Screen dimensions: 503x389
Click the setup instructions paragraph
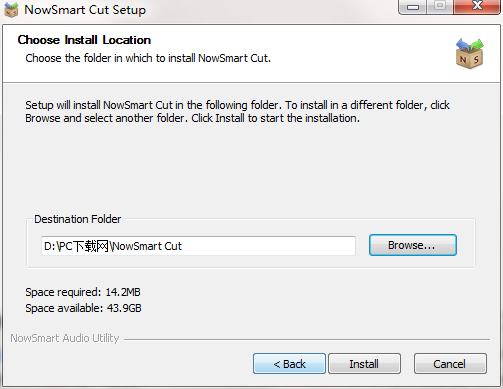tap(237, 112)
